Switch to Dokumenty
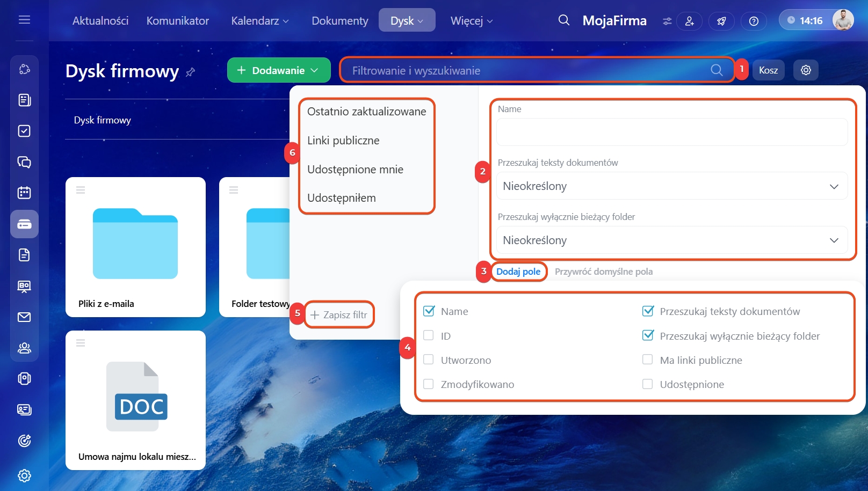Image resolution: width=868 pixels, height=491 pixels. pos(340,21)
